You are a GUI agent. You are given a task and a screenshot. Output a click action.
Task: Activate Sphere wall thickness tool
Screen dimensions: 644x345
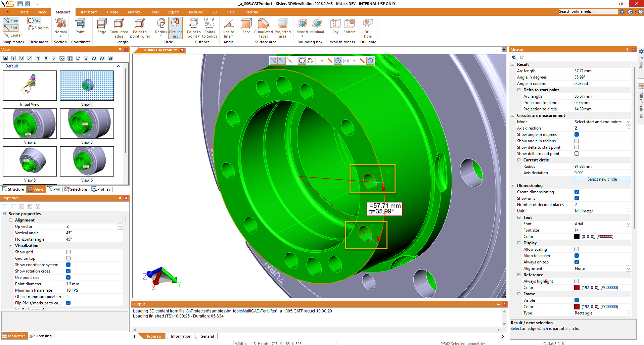tap(349, 26)
